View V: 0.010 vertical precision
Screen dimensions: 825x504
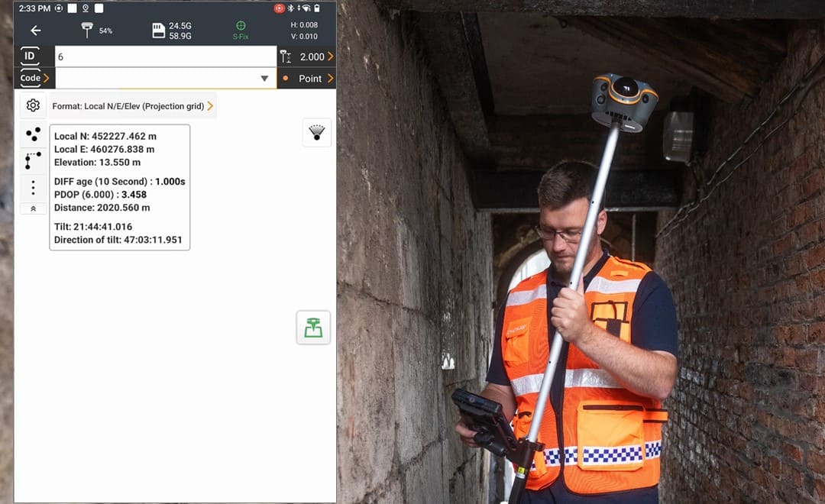pos(304,37)
